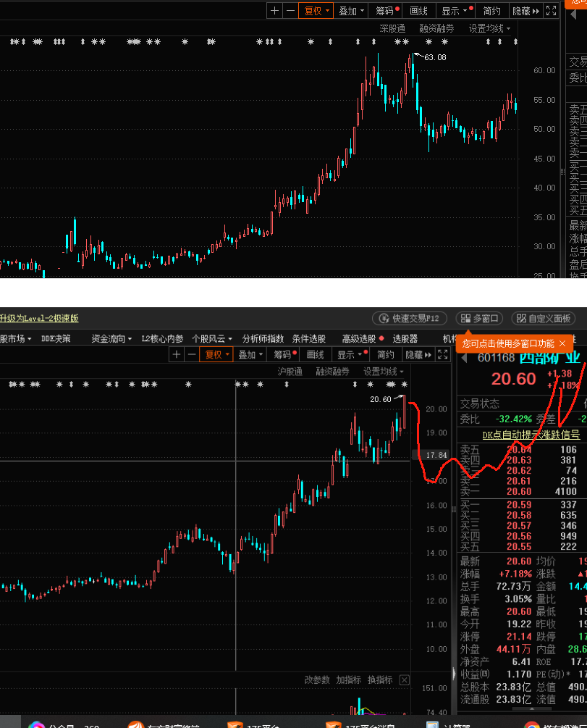Screen dimensions: 587x728
Task: Zoom out the upper chart with minus button
Action: [x=290, y=11]
